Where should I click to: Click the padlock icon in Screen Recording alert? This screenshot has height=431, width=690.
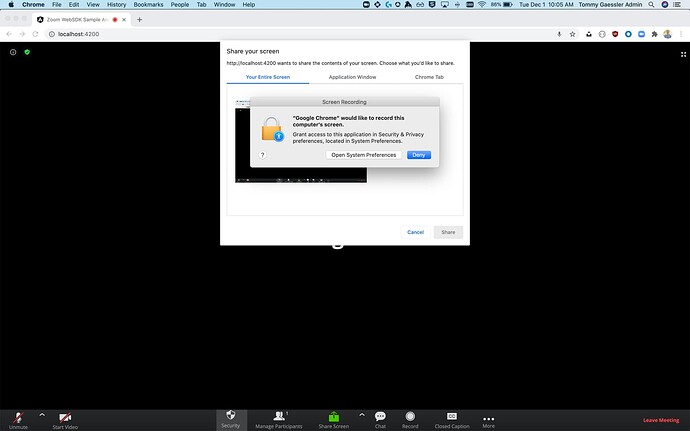272,129
